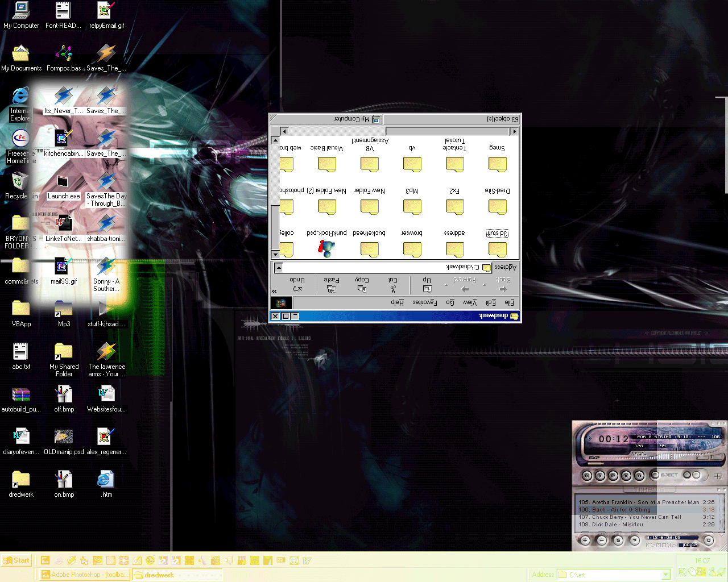Image resolution: width=728 pixels, height=582 pixels.
Task: Select the Smeg folder in dredwerk window
Action: click(x=497, y=158)
